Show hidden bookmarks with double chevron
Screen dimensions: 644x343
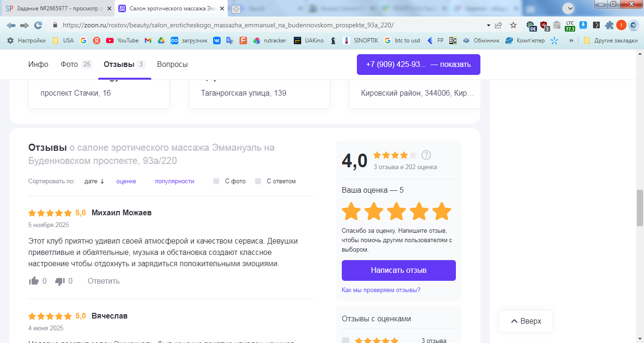point(571,41)
